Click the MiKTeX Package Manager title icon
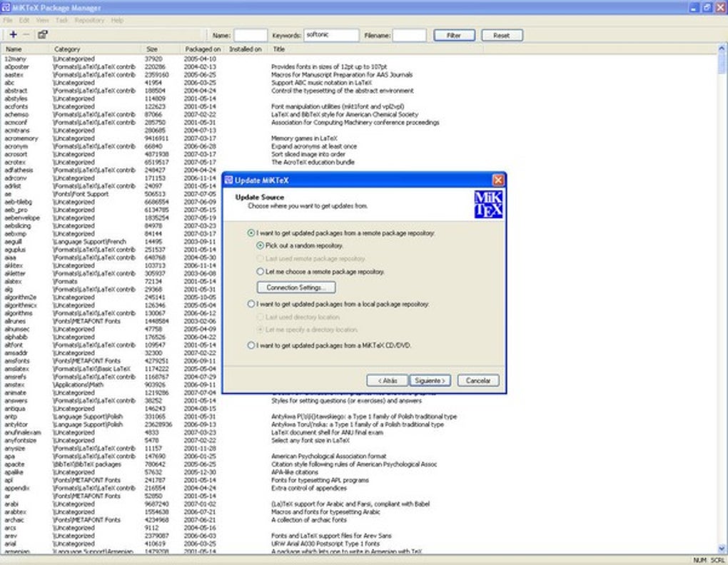728x565 pixels. (5, 7)
